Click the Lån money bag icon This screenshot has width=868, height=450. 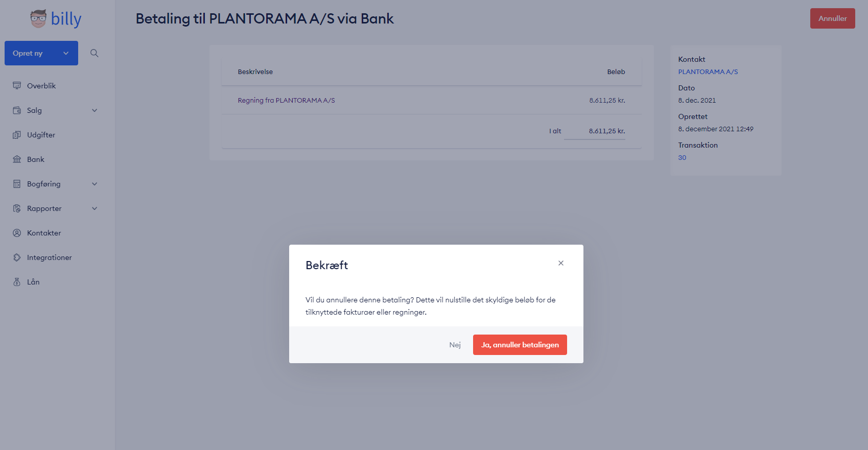[x=17, y=282]
